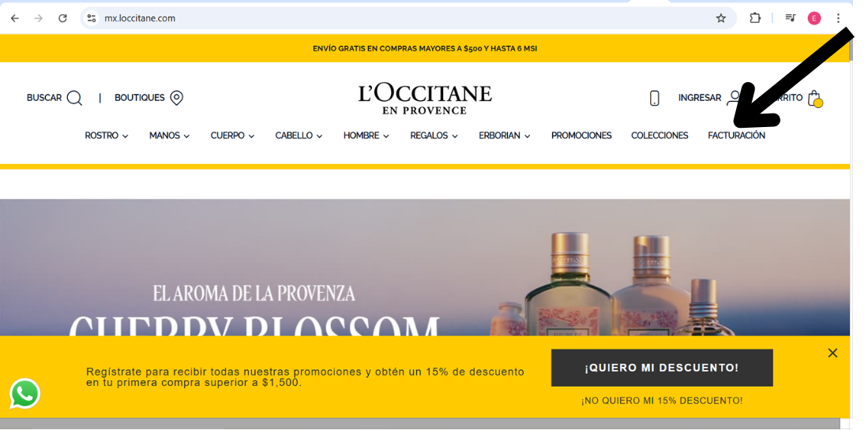Go to PROMOCIONES menu item
868x430 pixels.
(581, 136)
